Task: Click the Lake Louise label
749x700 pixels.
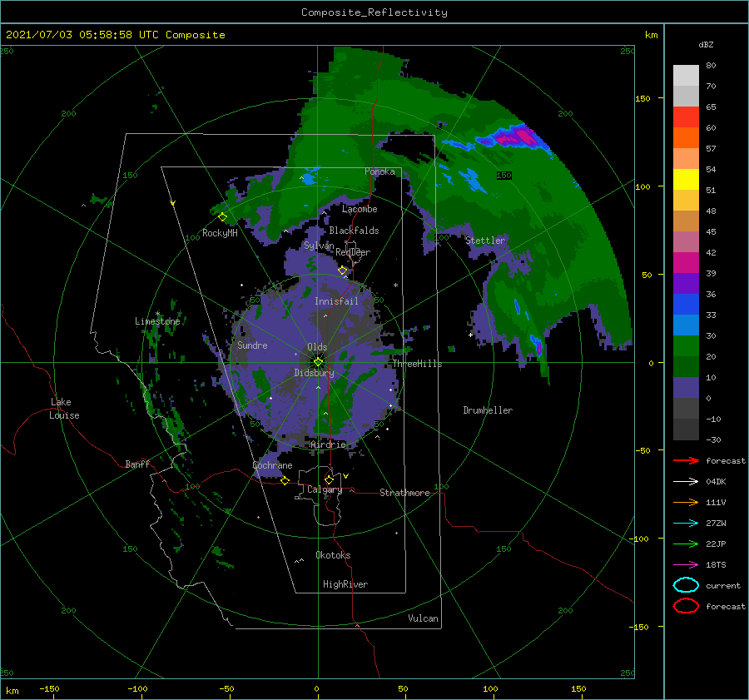Action: click(x=64, y=409)
